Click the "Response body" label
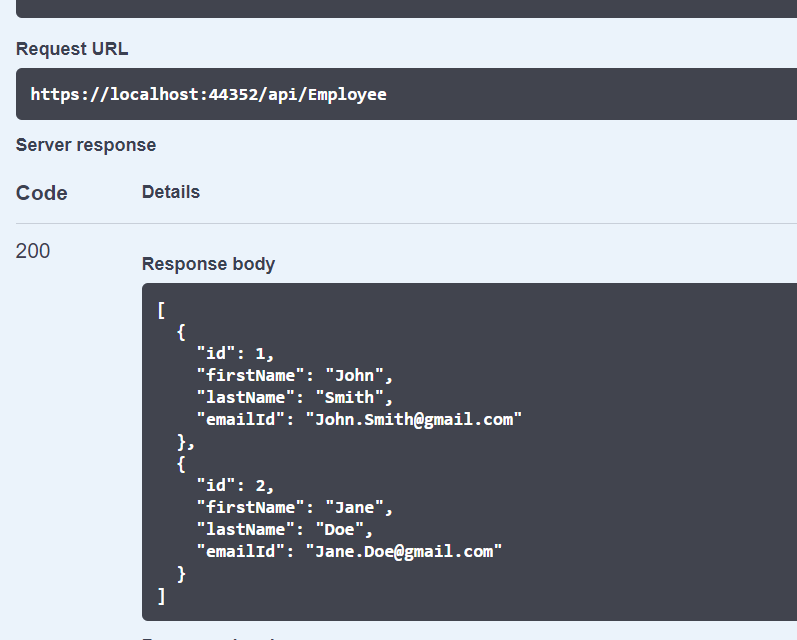797x640 pixels. click(x=208, y=264)
